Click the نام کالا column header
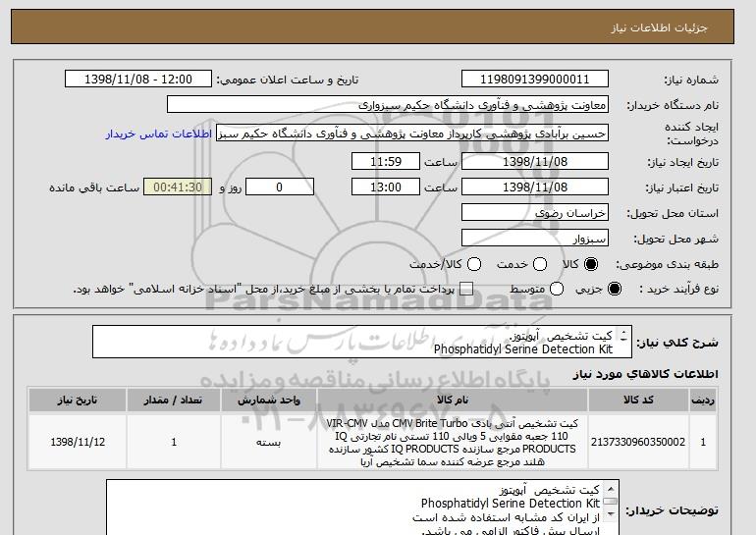The width and height of the screenshot is (756, 535). (x=453, y=401)
